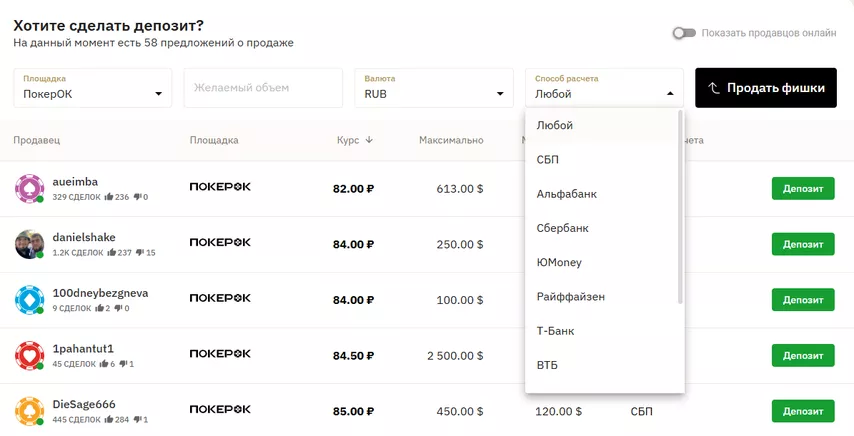The image size is (854, 436).
Task: Click Депозит button for aueimba
Action: pos(802,188)
